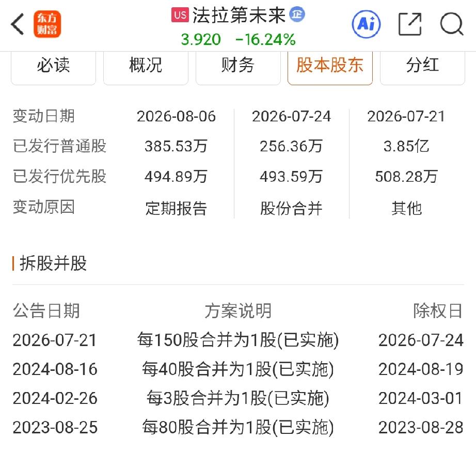Screen dimensions: 476x453
Task: Tap preferred shares value 508.28万
Action: [x=406, y=177]
